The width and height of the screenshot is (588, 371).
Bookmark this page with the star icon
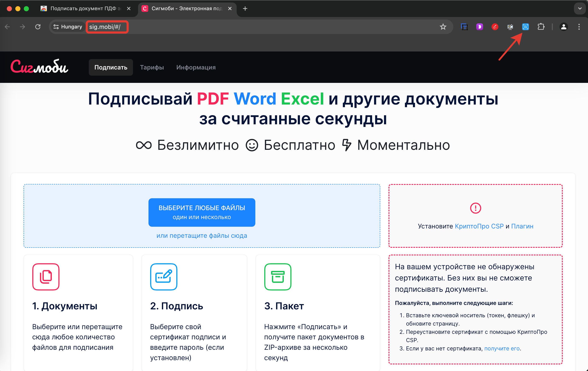tap(443, 27)
